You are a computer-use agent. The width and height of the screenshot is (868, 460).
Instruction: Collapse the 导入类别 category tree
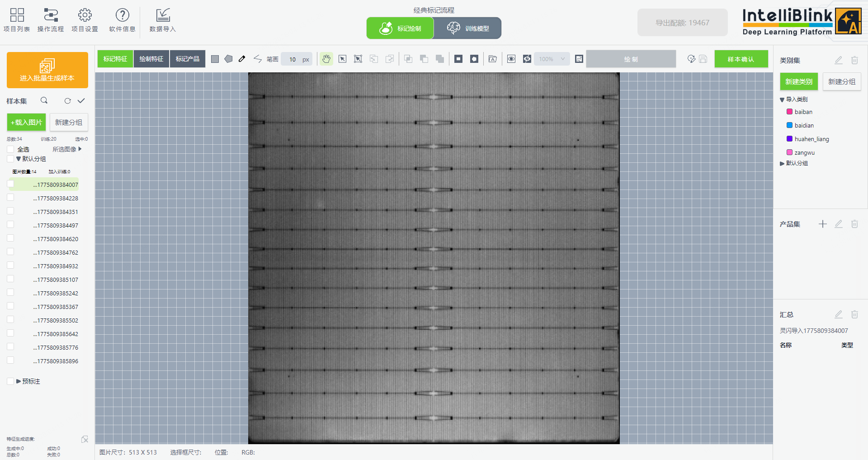point(782,100)
